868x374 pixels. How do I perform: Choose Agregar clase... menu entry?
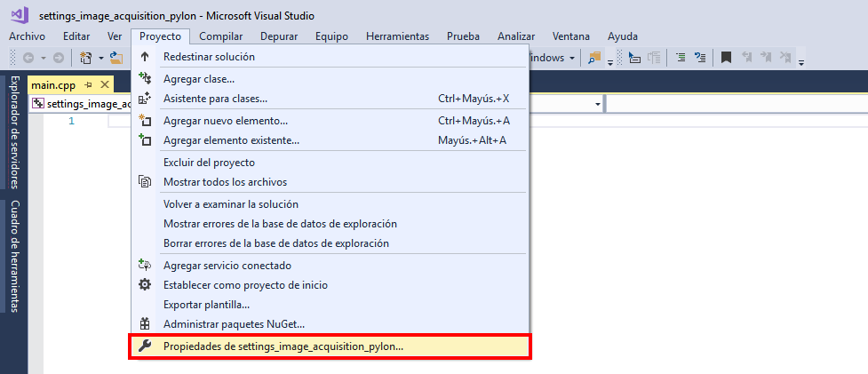click(330, 79)
